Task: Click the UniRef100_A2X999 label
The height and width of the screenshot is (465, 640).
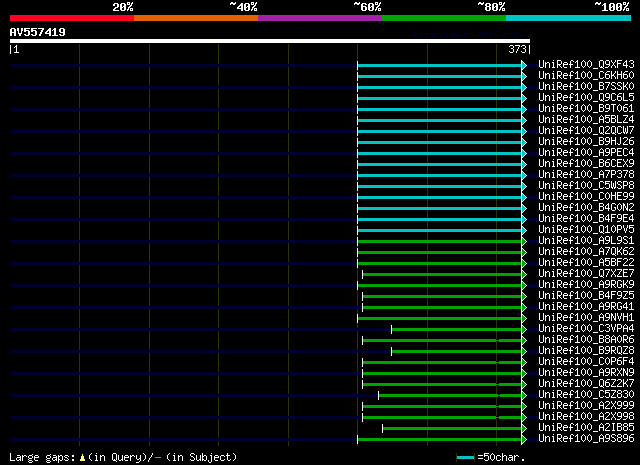Action: [586, 406]
